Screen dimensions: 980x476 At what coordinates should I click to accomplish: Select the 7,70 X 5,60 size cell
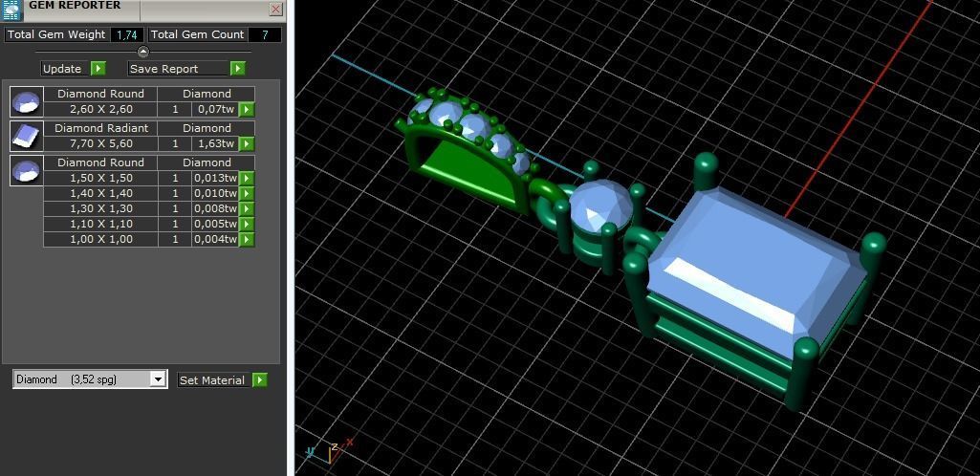pos(100,143)
